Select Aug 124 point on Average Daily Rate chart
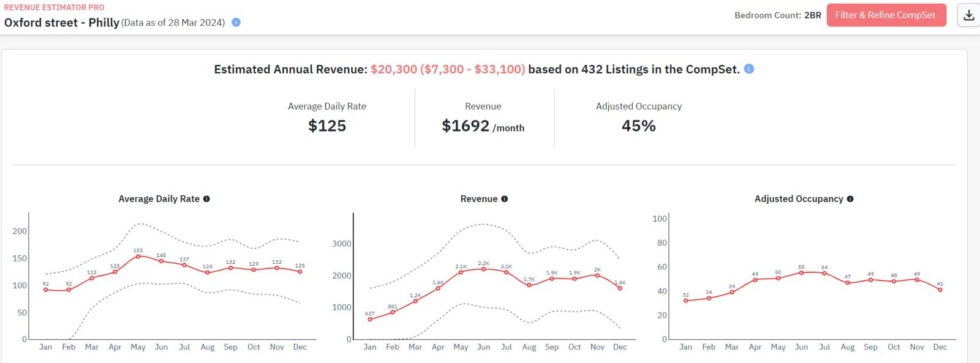 [208, 272]
